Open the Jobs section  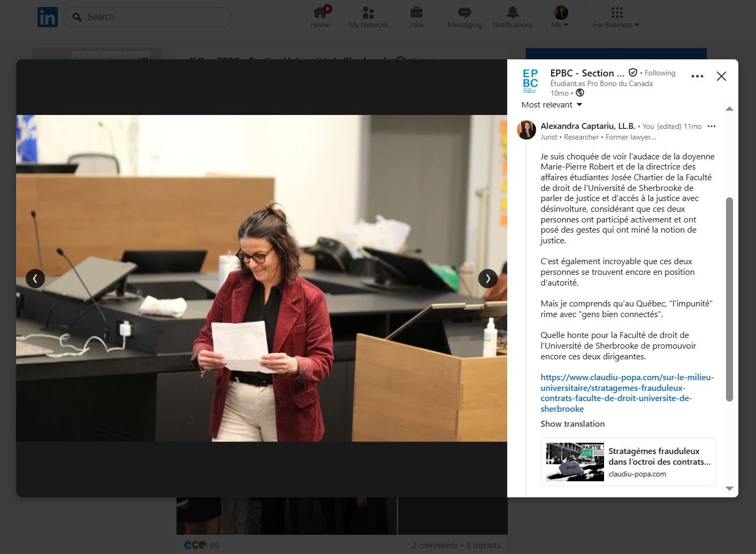416,17
